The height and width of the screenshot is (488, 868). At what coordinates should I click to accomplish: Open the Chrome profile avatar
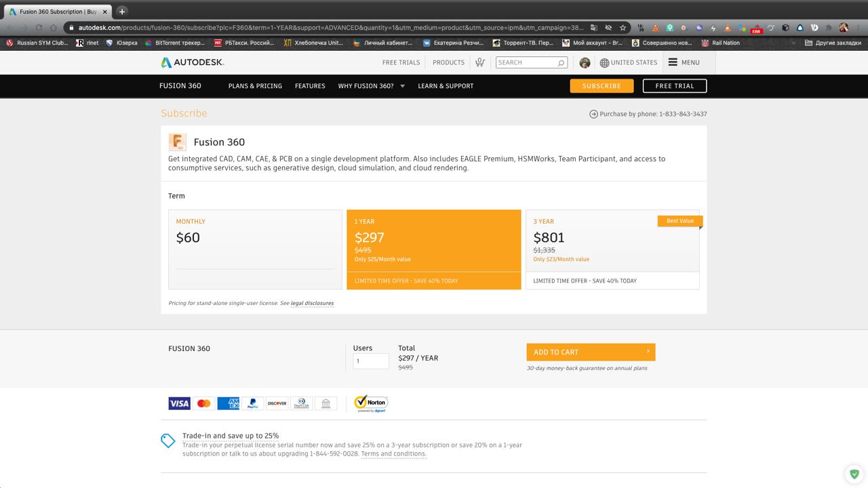coord(844,28)
